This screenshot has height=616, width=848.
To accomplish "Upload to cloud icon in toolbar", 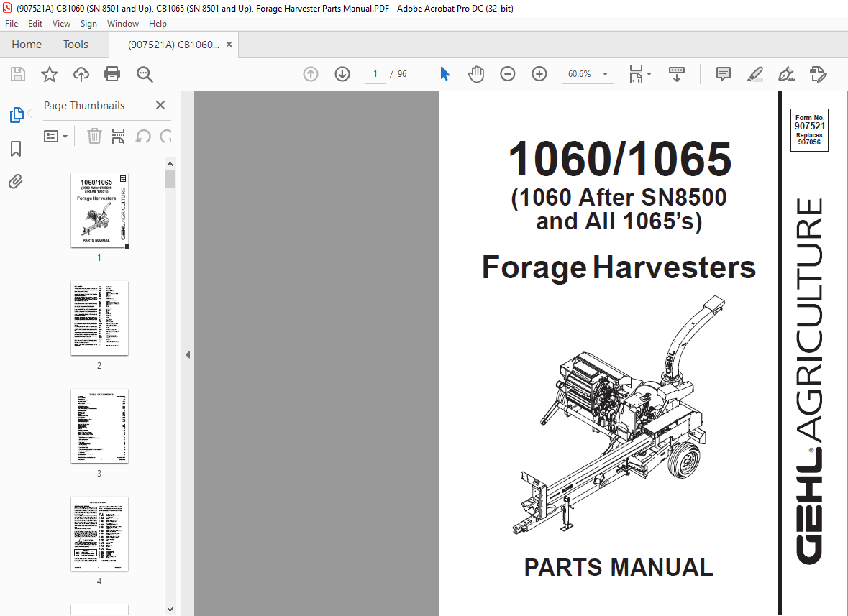I will click(81, 74).
